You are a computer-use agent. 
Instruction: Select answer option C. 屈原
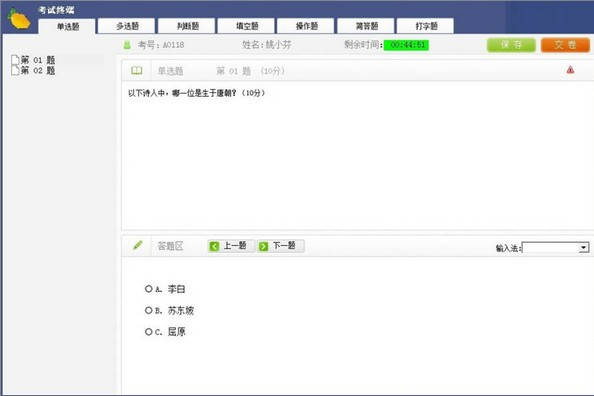coord(148,332)
